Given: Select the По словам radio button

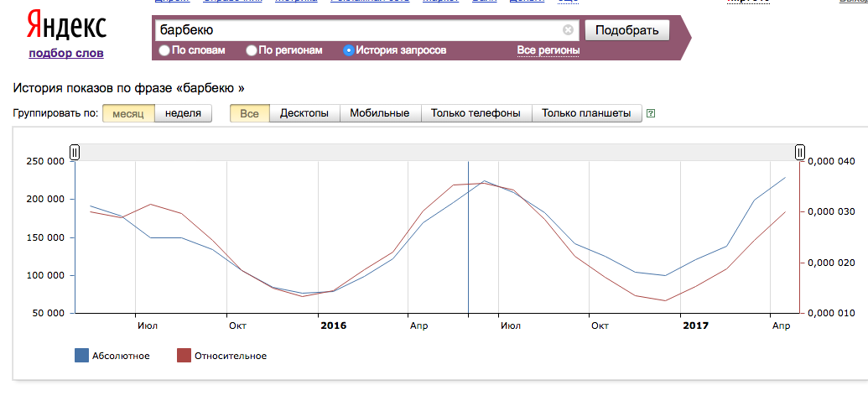Looking at the screenshot, I should (x=164, y=51).
